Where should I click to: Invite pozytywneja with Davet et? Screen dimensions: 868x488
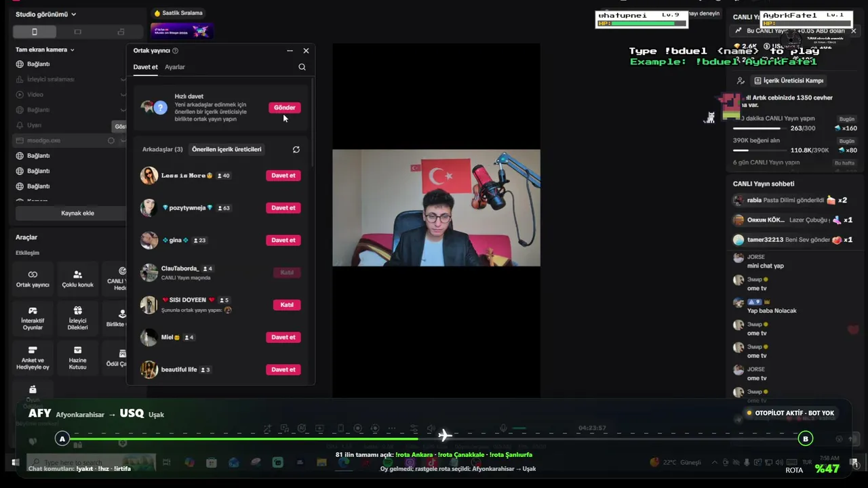coord(283,208)
